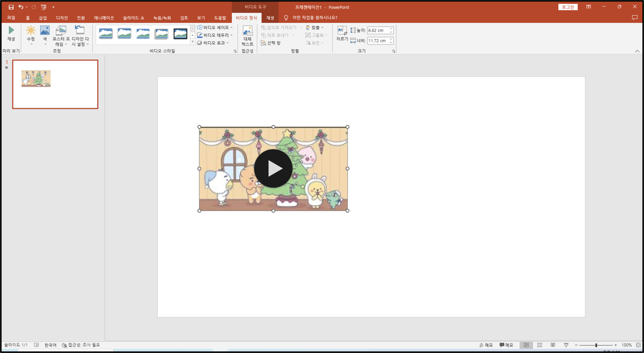Switch to the 애니메이션 tab
This screenshot has width=644, height=353.
(104, 18)
